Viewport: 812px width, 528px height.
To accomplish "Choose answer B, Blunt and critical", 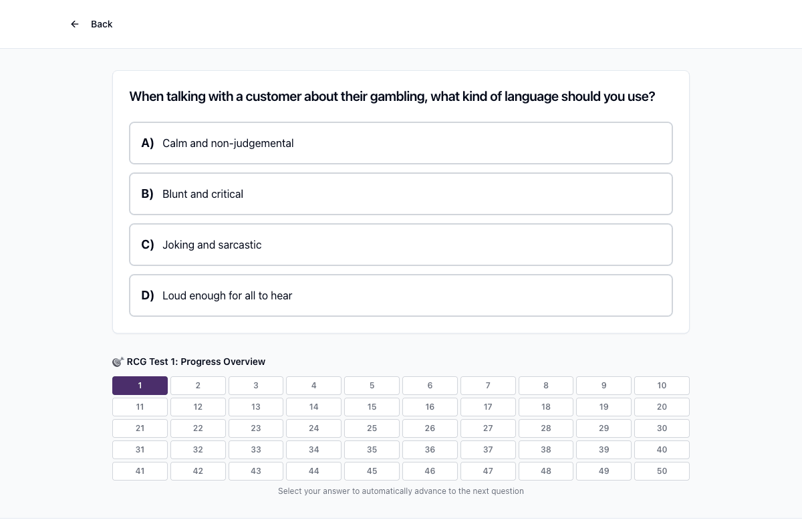I will (401, 194).
